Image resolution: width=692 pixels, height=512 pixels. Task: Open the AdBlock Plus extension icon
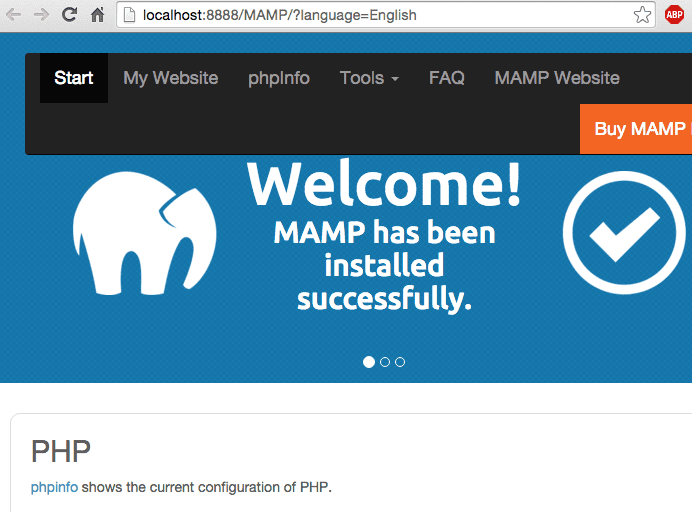[x=674, y=15]
